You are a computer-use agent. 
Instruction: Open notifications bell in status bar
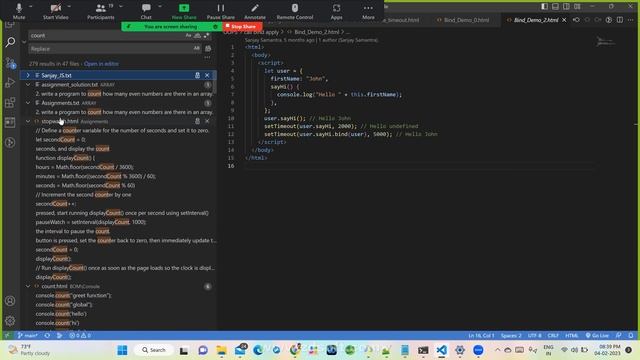pyautogui.click(x=631, y=336)
